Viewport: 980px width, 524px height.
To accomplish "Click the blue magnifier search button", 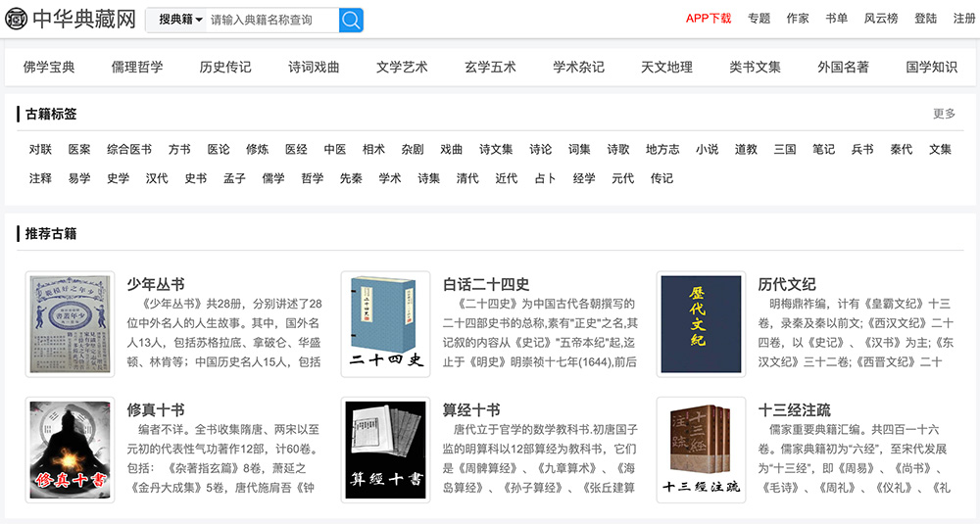I will click(x=351, y=20).
